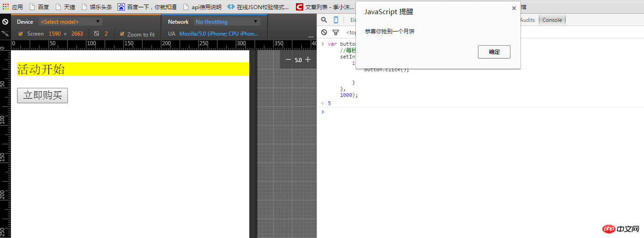Click the swap dimensions × between width and height

point(65,34)
